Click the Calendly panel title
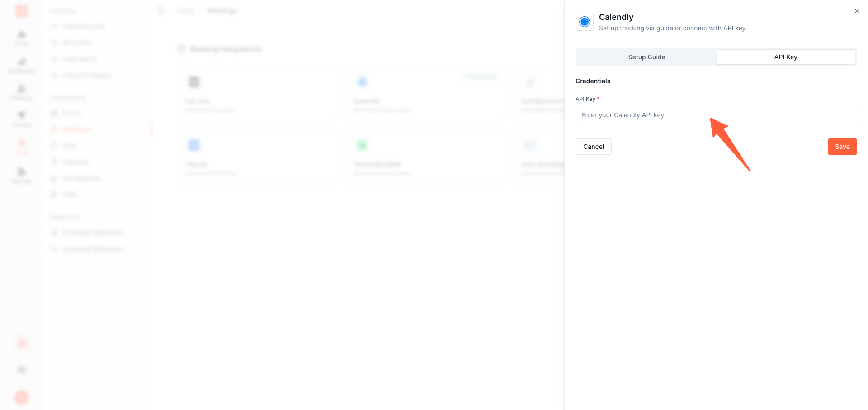The width and height of the screenshot is (868, 410). 616,17
